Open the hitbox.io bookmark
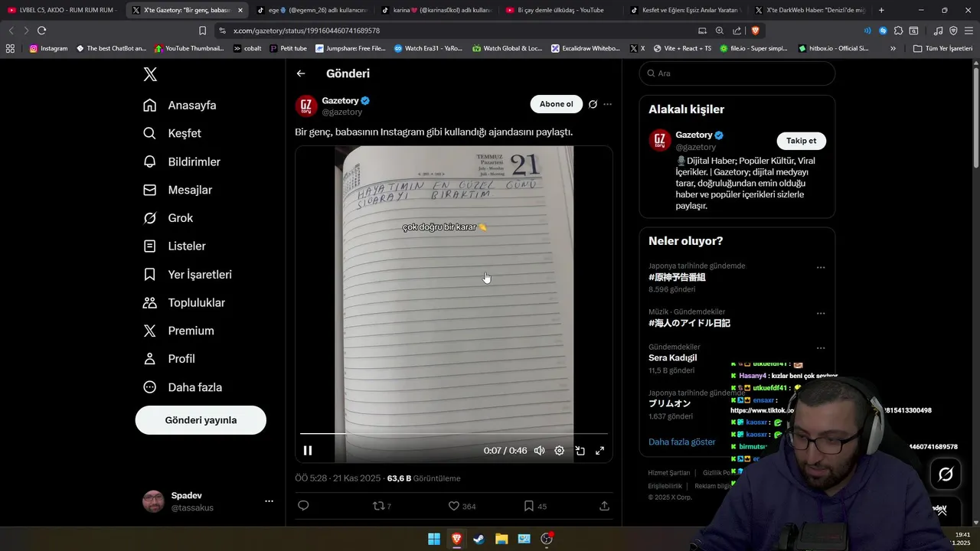The image size is (980, 551). [833, 48]
